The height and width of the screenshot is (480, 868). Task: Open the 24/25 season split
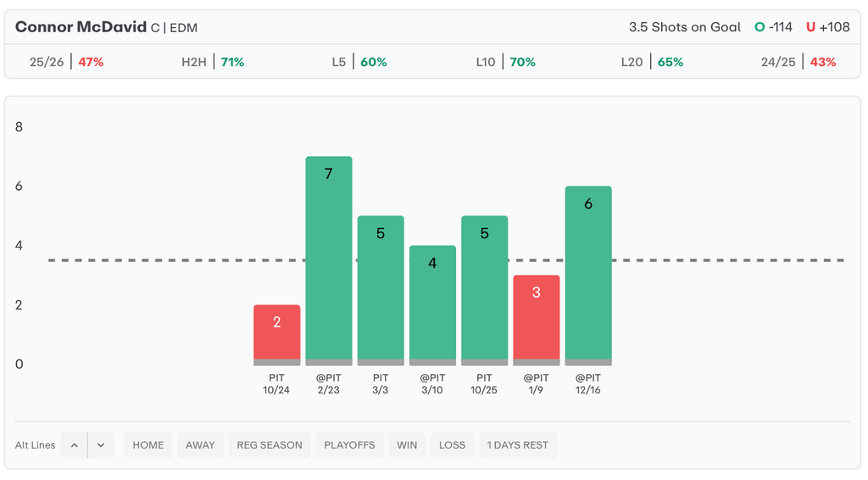798,62
